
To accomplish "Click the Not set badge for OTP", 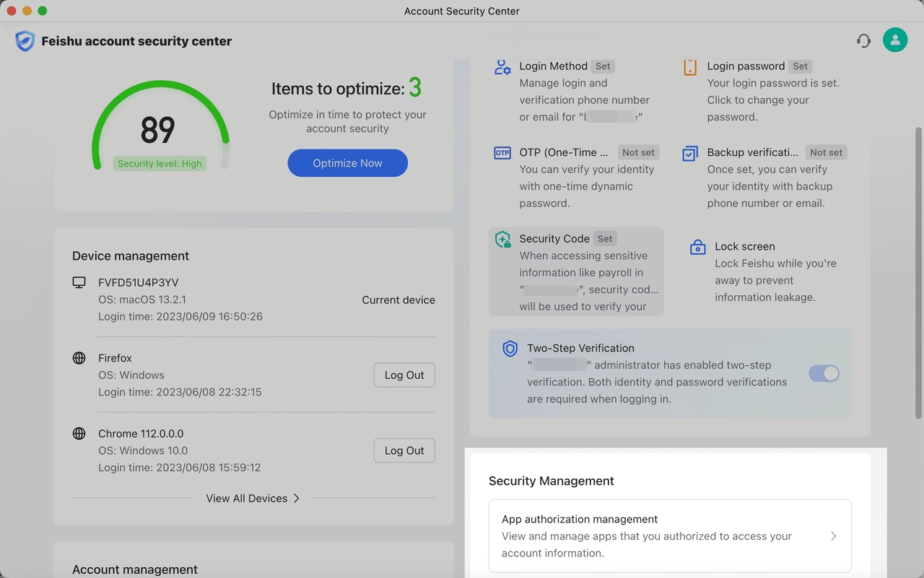I will point(638,152).
